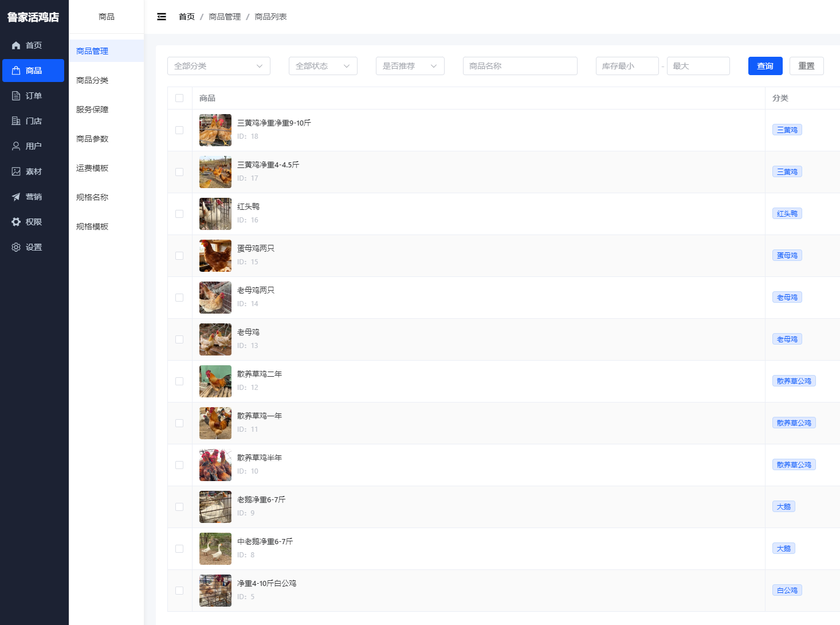Expand the 是否推荐 dropdown
Viewport: 840px width, 625px height.
(x=410, y=66)
